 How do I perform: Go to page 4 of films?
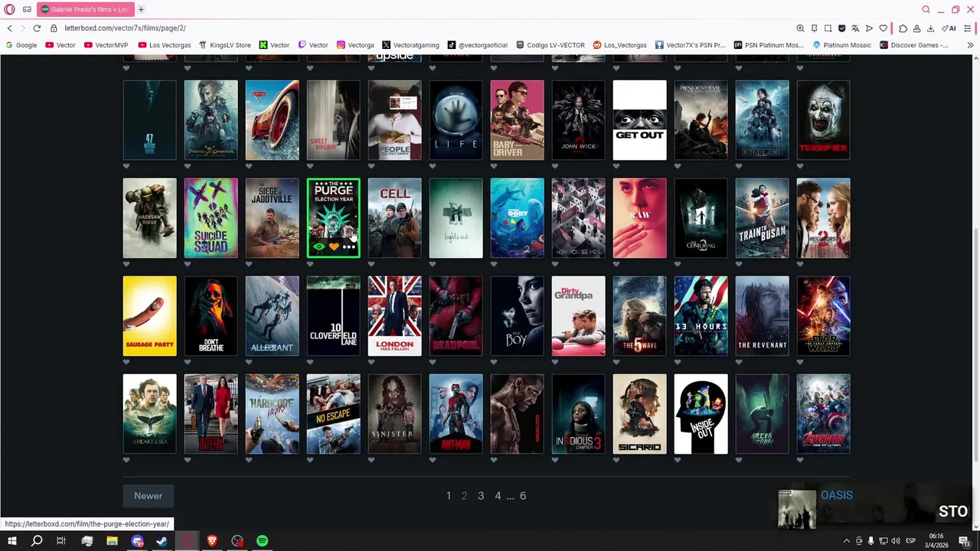click(498, 496)
